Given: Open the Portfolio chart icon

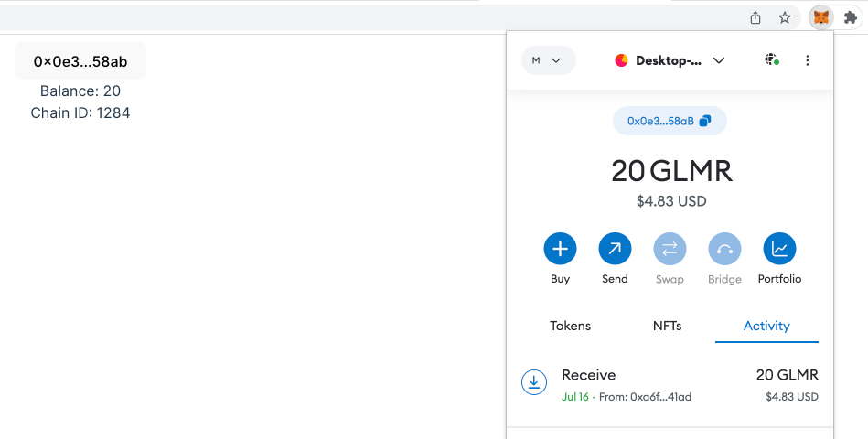Looking at the screenshot, I should click(x=779, y=249).
